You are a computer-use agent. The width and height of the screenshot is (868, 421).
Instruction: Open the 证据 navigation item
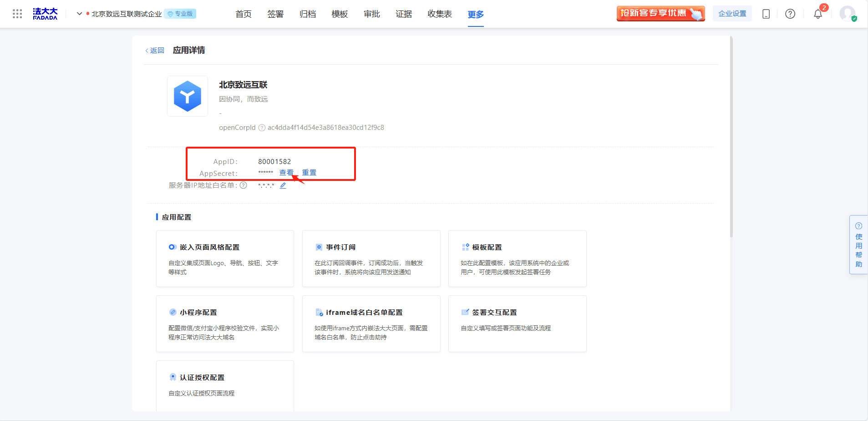click(x=404, y=14)
